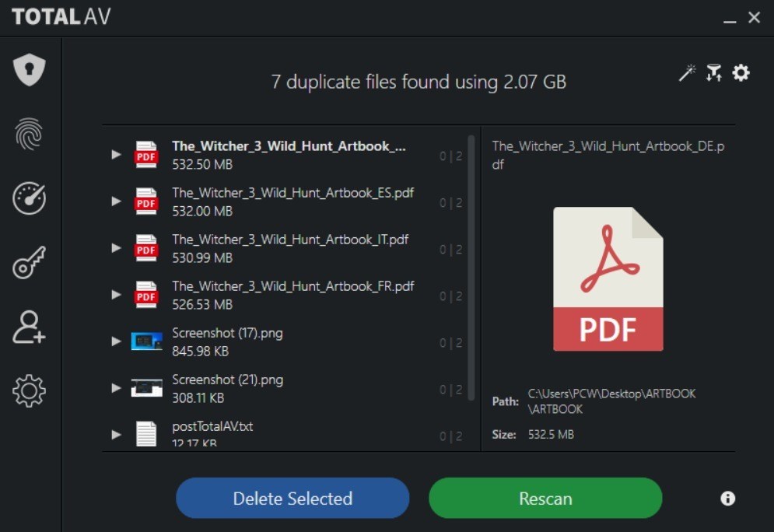Click the 308.11 KB size text
The width and height of the screenshot is (774, 532).
point(198,397)
